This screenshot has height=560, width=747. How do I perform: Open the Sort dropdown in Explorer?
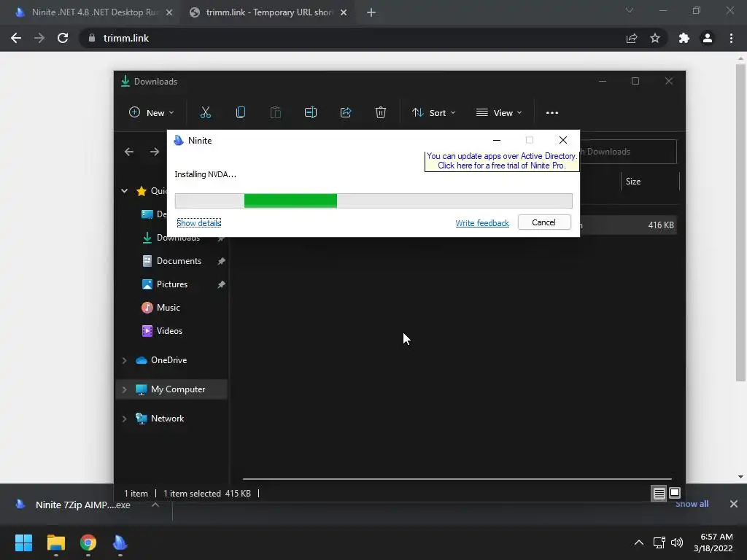tap(433, 113)
